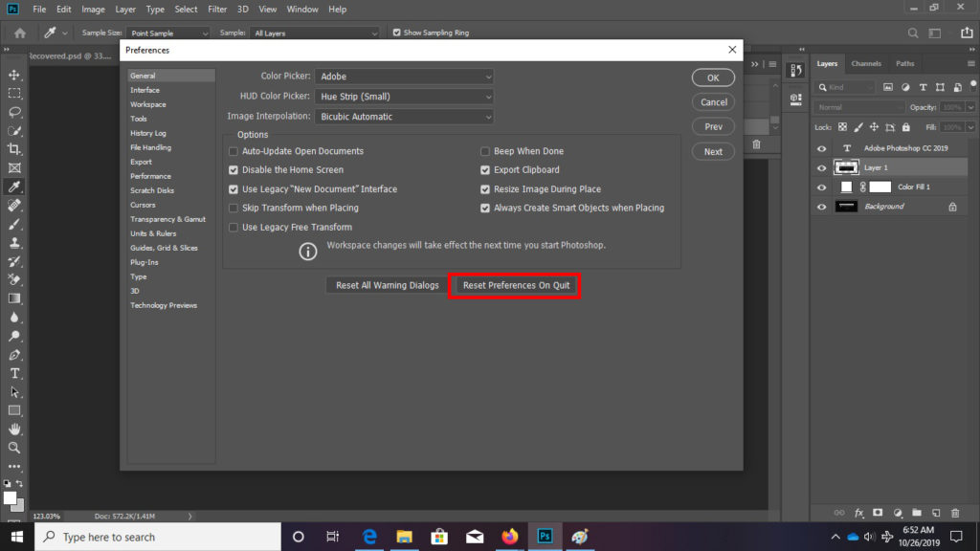Screen dimensions: 980x551
Task: Switch to the Channels tab
Action: pos(866,64)
